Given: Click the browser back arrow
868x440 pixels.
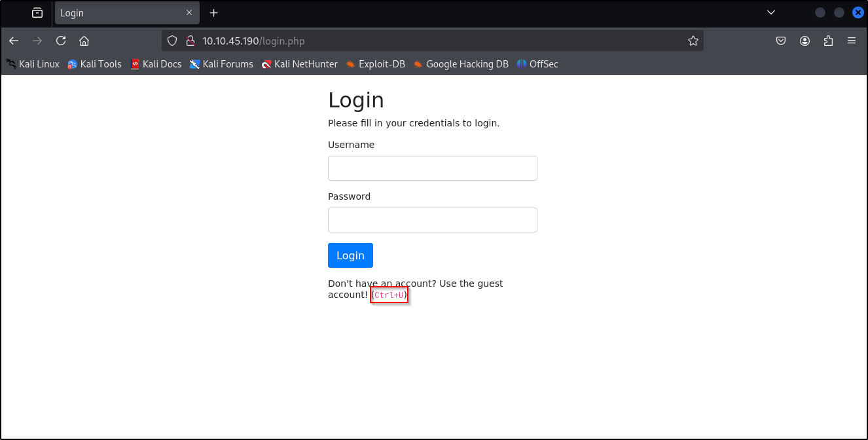Looking at the screenshot, I should click(x=14, y=41).
